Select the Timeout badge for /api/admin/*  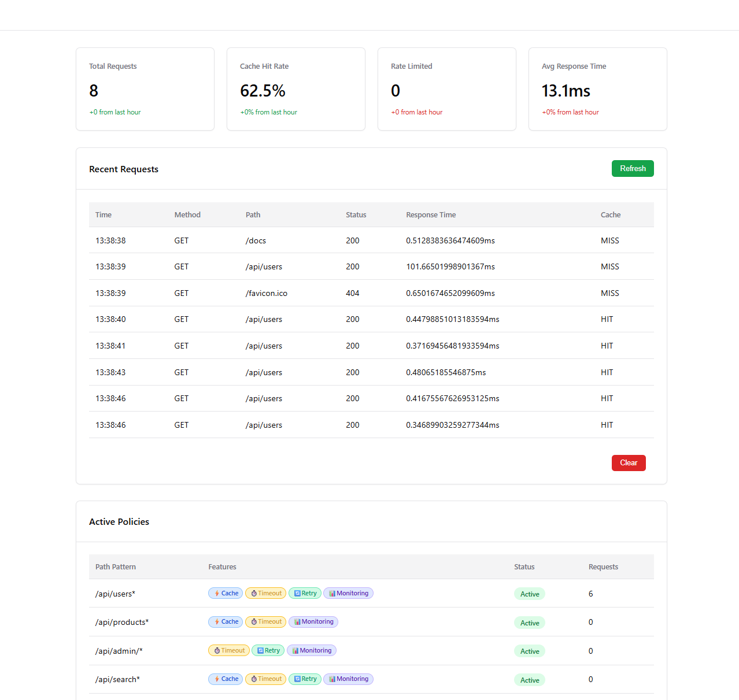coord(229,650)
